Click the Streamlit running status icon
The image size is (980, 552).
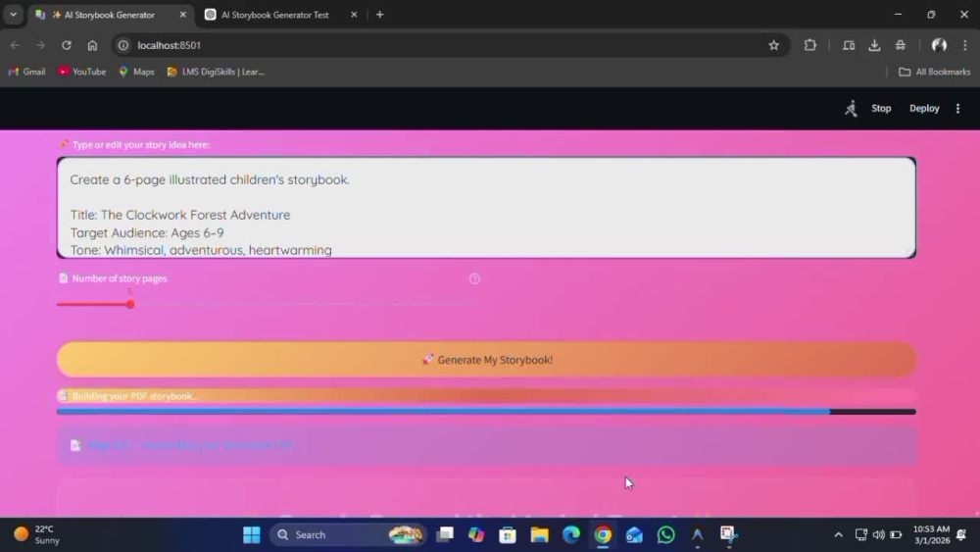pos(851,108)
